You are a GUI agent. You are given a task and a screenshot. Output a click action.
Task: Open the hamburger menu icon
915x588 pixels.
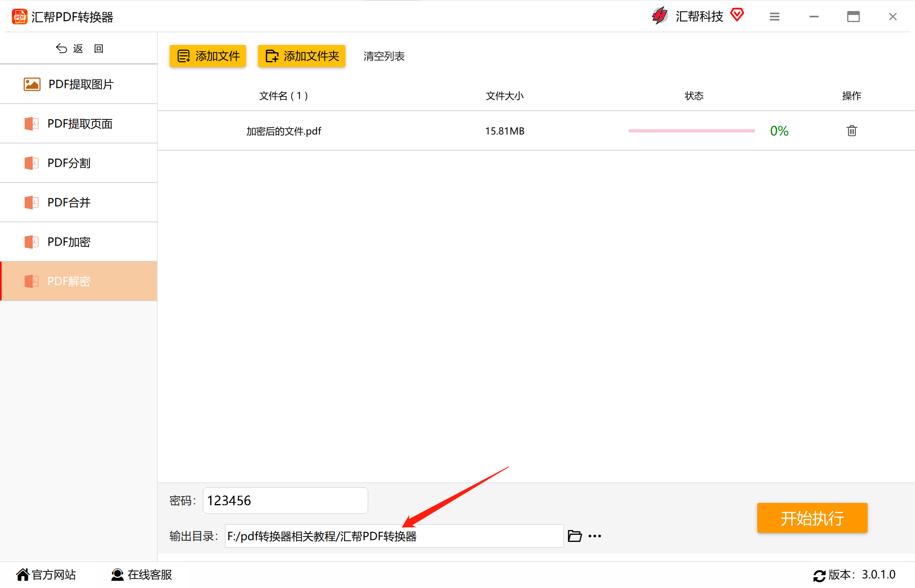(x=775, y=17)
